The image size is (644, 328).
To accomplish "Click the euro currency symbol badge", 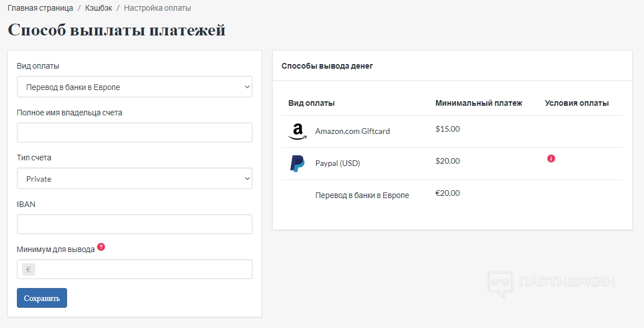I will pos(29,269).
